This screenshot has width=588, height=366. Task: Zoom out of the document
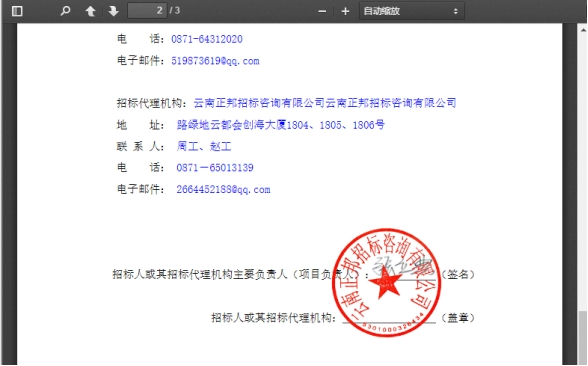click(322, 11)
